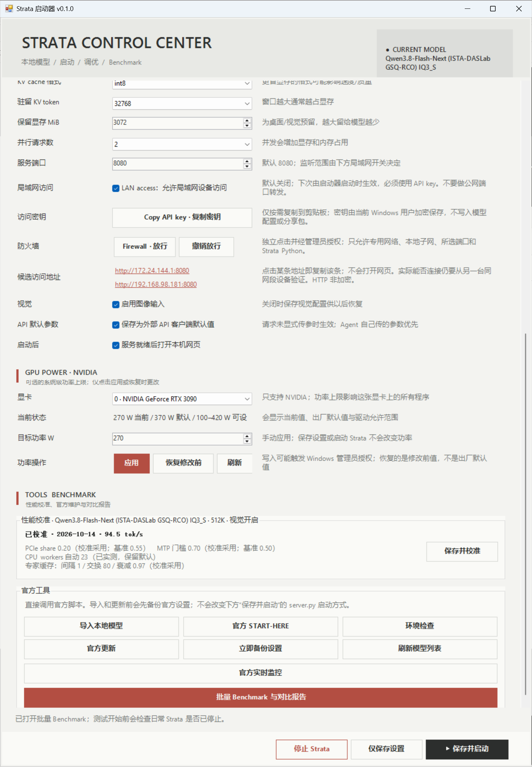The width and height of the screenshot is (532, 767).
Task: Open the 驻留 KV token dropdown
Action: (x=182, y=104)
